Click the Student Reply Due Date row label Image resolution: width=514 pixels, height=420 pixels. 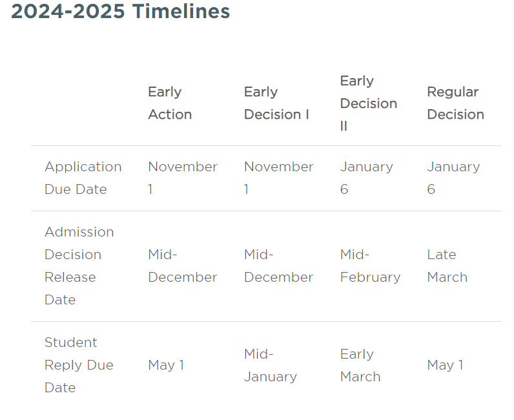pyautogui.click(x=79, y=365)
